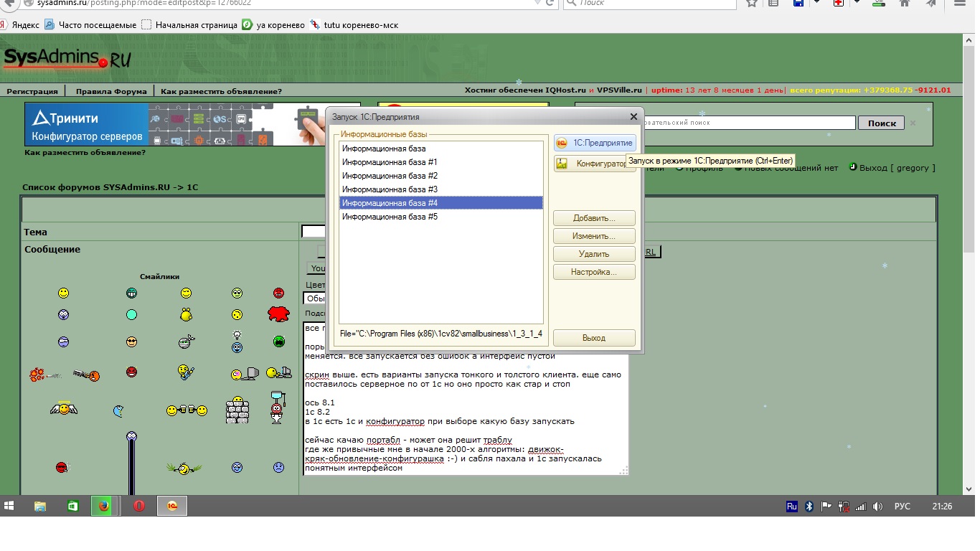Screen dimensions: 980x551
Task: Open the 'Часто посещаемые' bookmark
Action: pyautogui.click(x=90, y=24)
